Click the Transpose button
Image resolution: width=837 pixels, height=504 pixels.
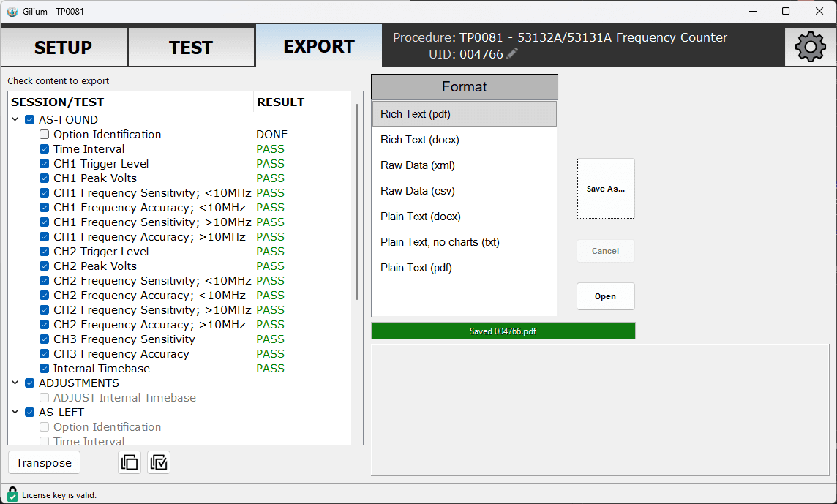(x=44, y=462)
